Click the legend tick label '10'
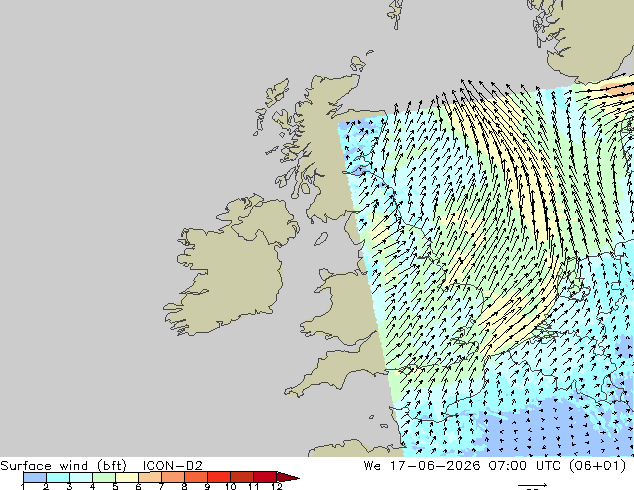 tap(230, 486)
